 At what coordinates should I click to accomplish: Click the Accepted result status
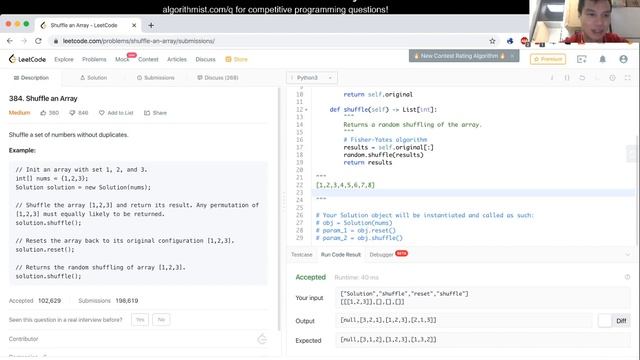click(311, 277)
